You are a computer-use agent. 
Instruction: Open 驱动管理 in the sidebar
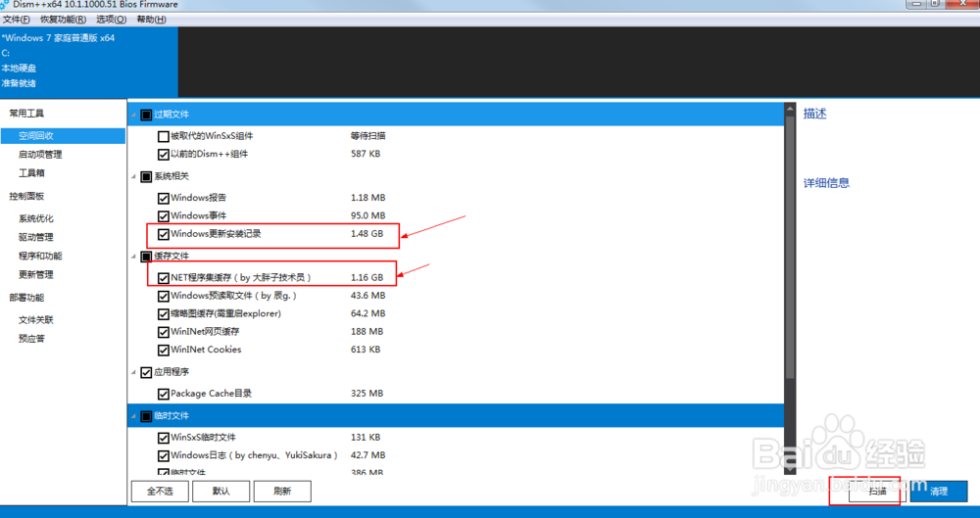[35, 237]
